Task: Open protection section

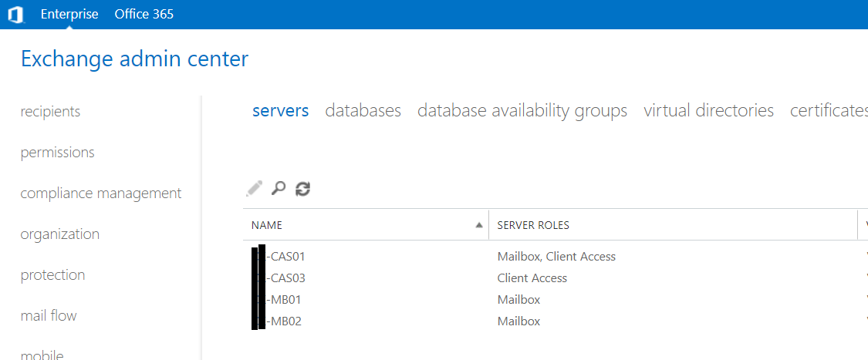Action: point(52,275)
